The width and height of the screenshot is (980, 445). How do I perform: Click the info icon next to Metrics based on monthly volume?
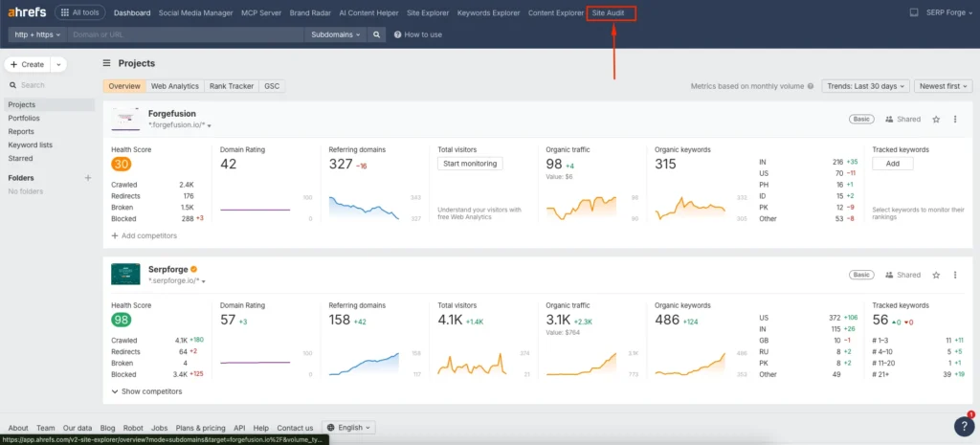click(811, 86)
